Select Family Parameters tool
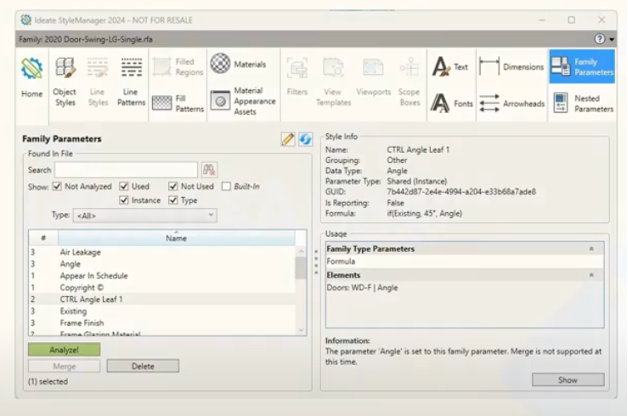The height and width of the screenshot is (416, 628). click(582, 66)
